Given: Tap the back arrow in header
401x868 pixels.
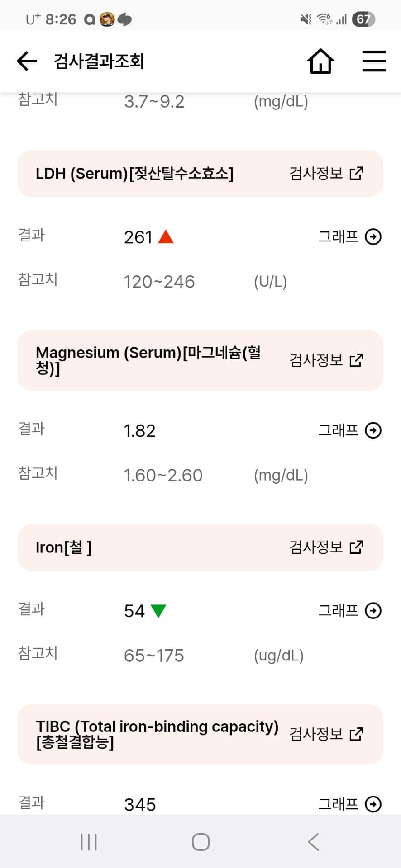Looking at the screenshot, I should (x=27, y=61).
